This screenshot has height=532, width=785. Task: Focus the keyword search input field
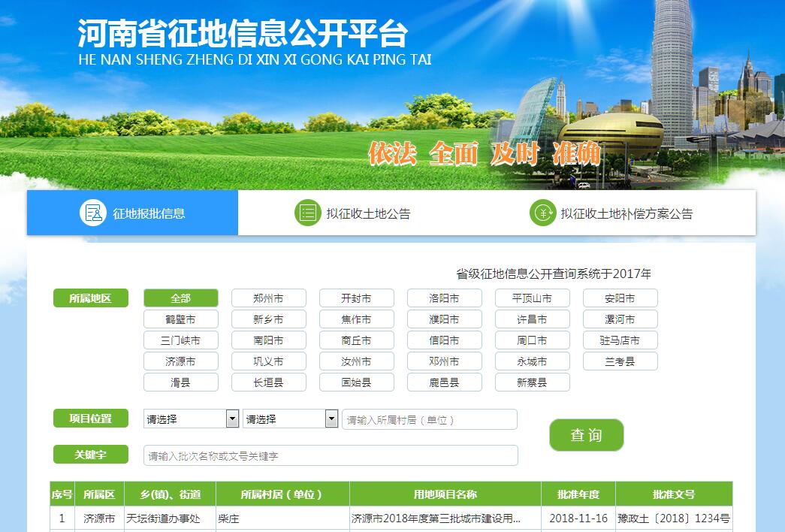pos(330,455)
